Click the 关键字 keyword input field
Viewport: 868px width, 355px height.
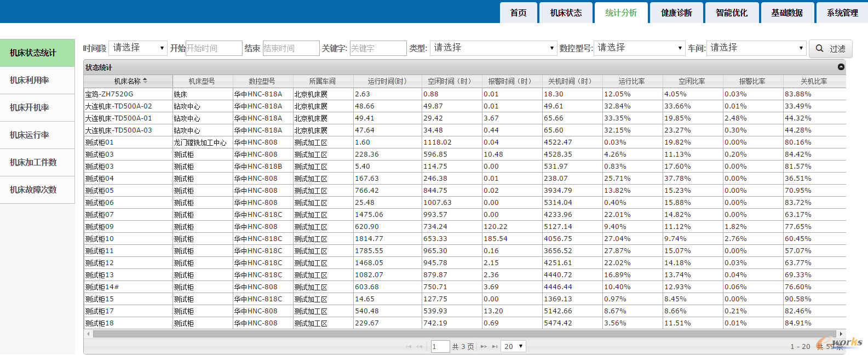click(378, 48)
